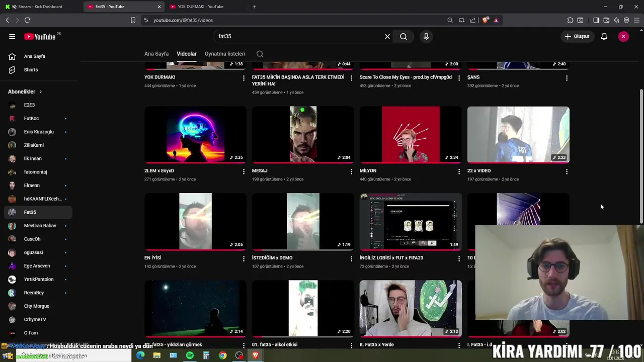This screenshot has width=644, height=362.
Task: Open E2E3 subscription channel
Action: pos(38,105)
